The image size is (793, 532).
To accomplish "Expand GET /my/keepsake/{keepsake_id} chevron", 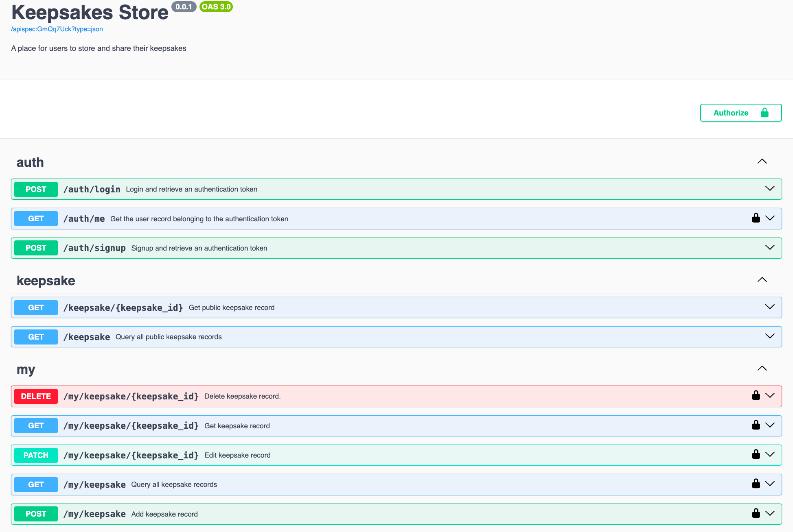I will 770,425.
